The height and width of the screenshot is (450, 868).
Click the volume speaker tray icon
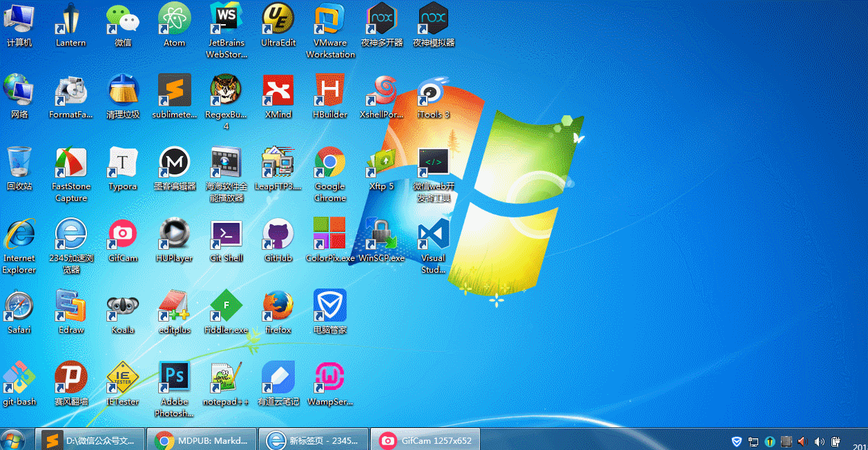click(819, 442)
